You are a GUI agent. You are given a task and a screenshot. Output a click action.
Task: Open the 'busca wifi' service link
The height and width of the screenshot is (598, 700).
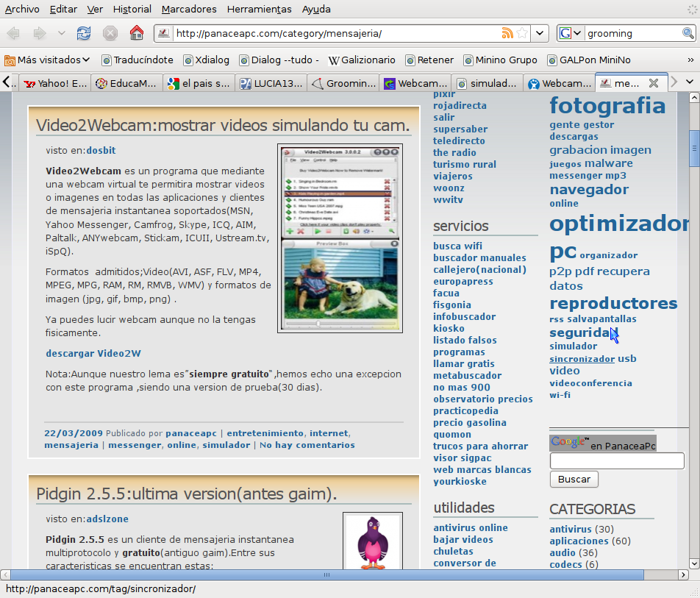tap(457, 246)
